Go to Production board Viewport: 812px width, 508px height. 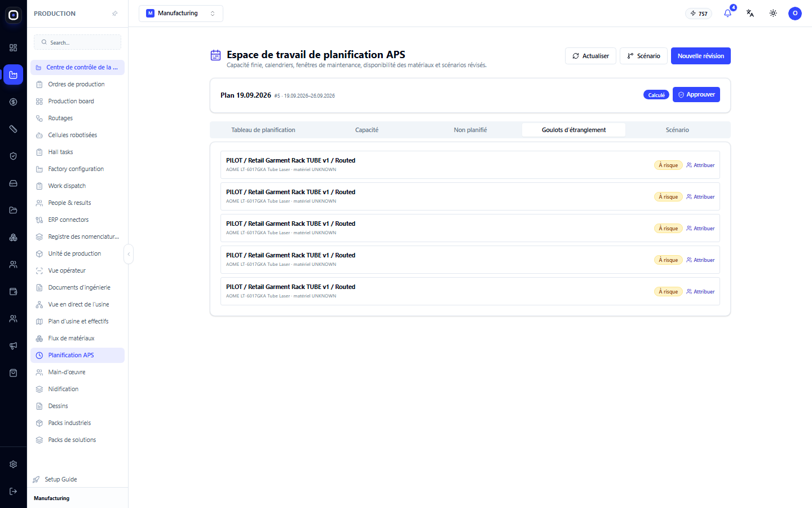[77, 101]
